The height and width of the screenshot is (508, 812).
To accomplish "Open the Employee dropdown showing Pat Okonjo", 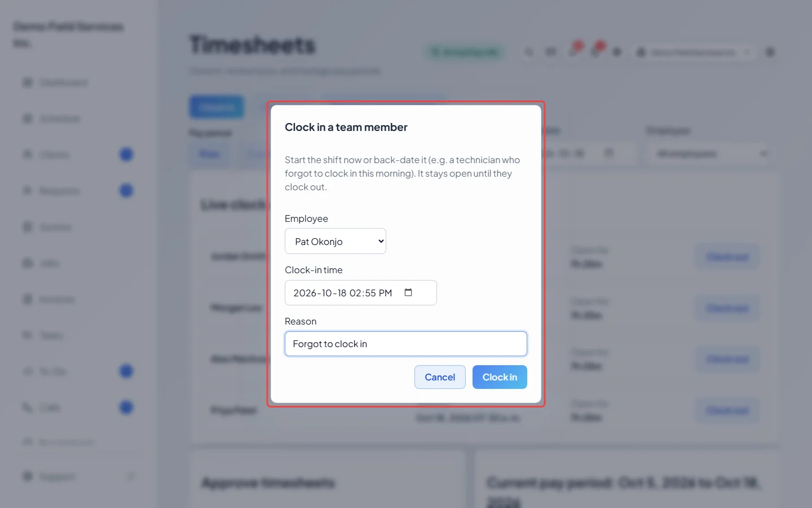I will (336, 241).
